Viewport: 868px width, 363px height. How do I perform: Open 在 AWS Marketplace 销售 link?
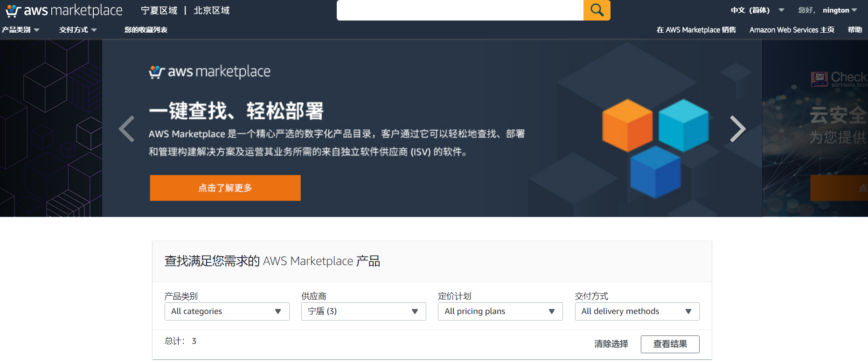click(696, 30)
